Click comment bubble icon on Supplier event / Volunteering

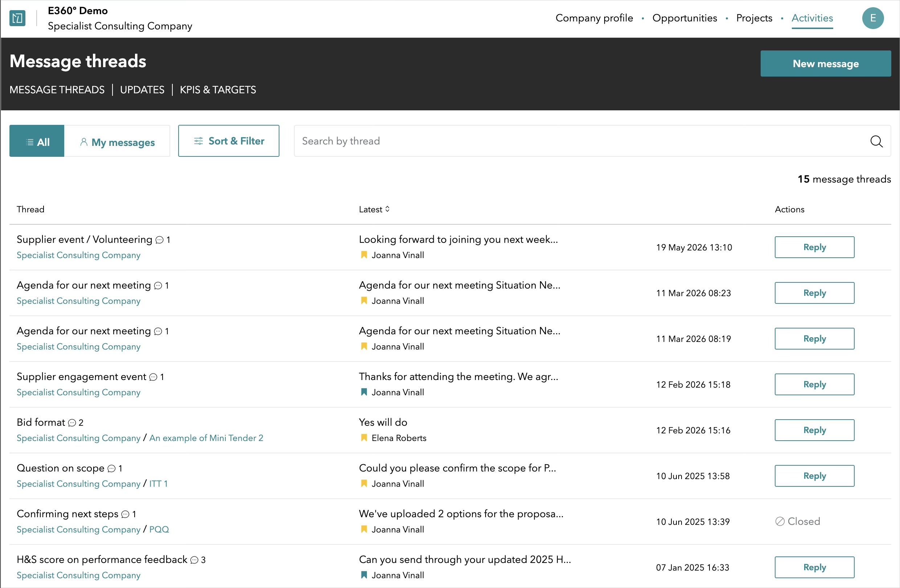160,240
